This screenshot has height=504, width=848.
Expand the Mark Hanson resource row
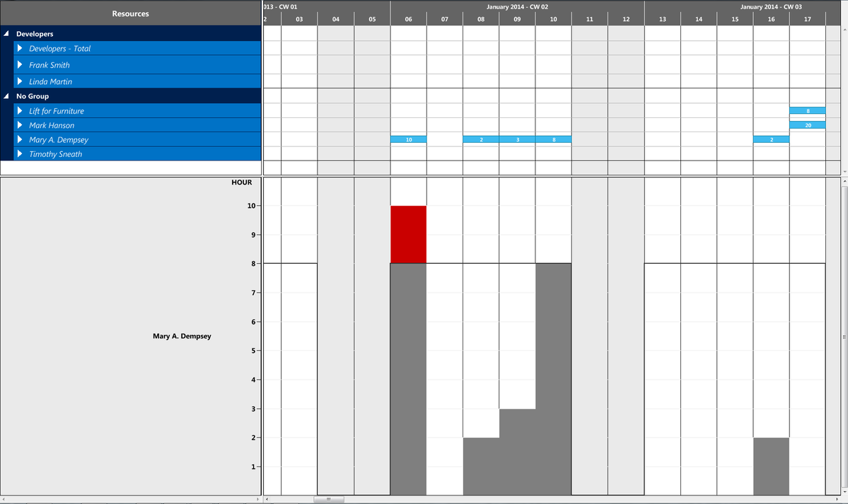20,125
